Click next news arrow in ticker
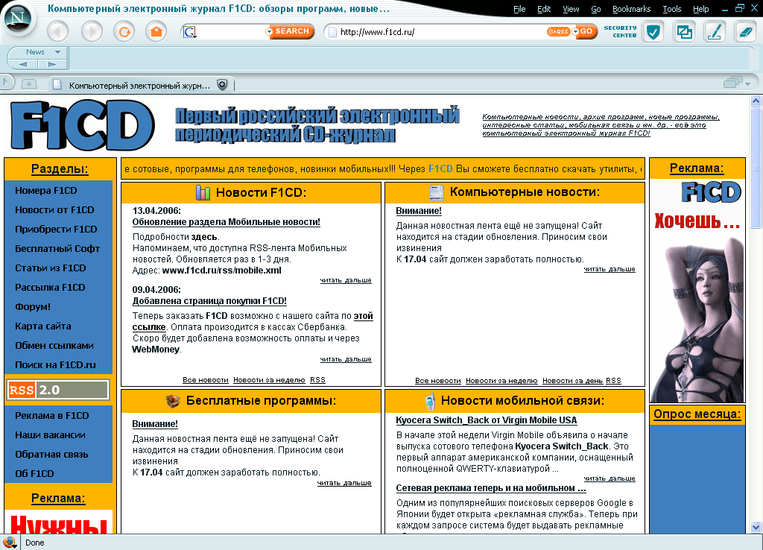 pyautogui.click(x=52, y=64)
